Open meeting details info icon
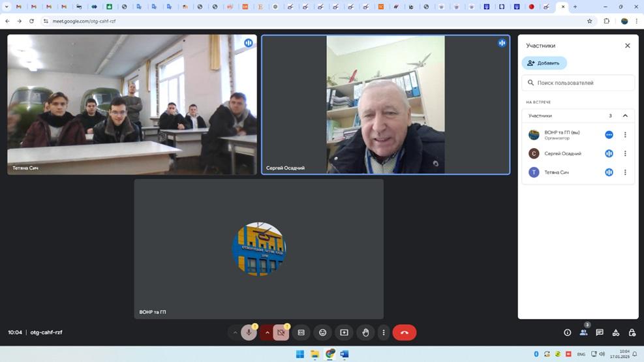The width and height of the screenshot is (644, 362). (567, 333)
